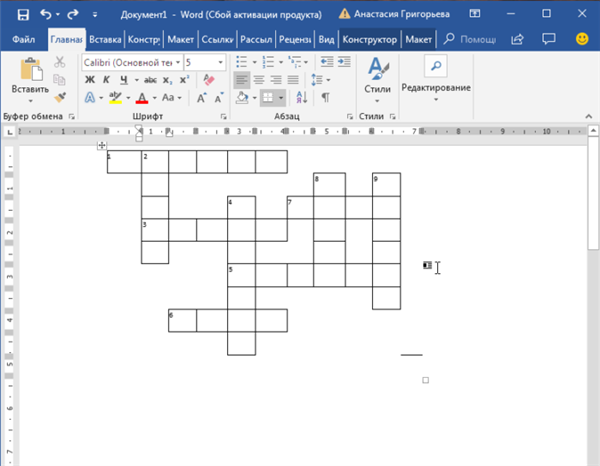Toggle italic К formatting
This screenshot has height=466, width=600.
(x=106, y=80)
